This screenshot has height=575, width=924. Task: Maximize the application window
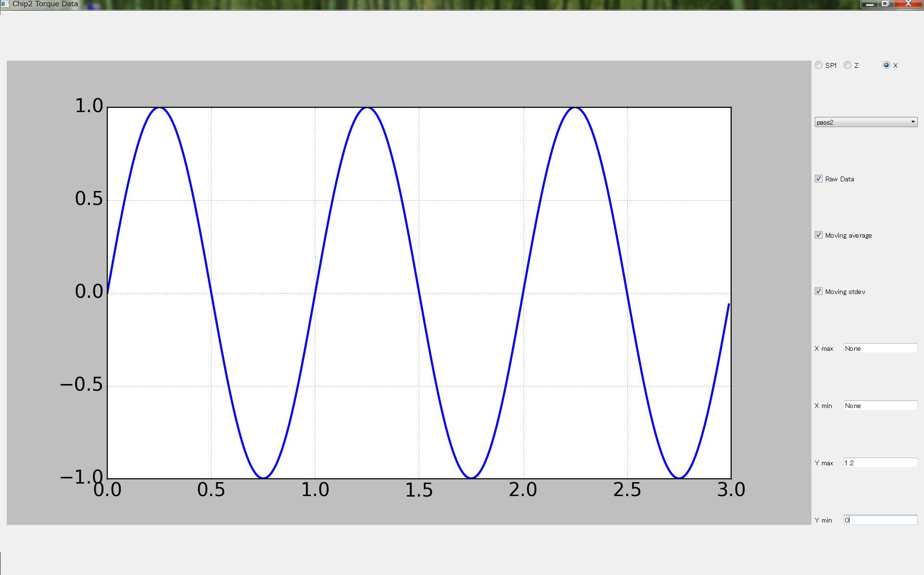pos(885,4)
